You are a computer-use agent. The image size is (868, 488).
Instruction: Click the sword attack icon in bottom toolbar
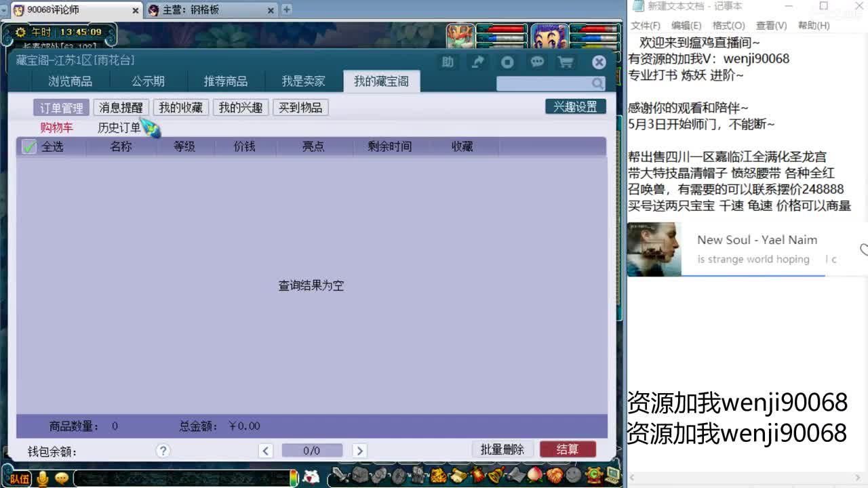pyautogui.click(x=341, y=475)
